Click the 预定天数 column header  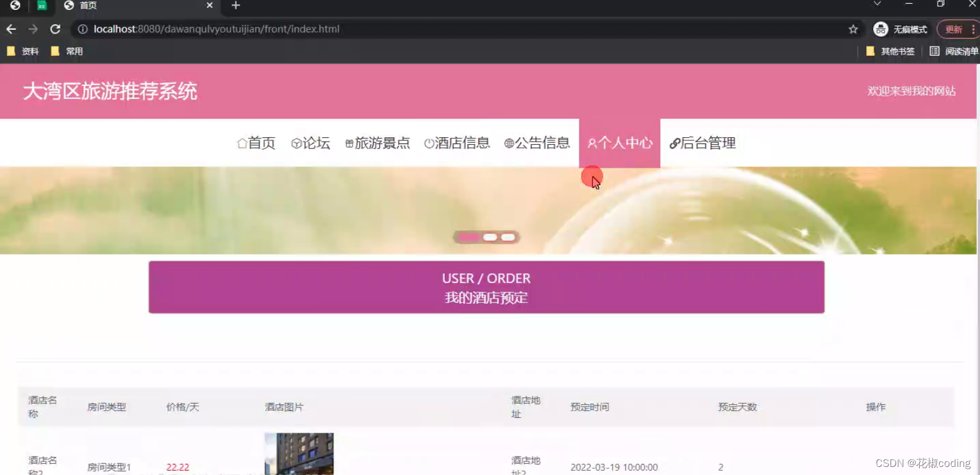click(738, 407)
